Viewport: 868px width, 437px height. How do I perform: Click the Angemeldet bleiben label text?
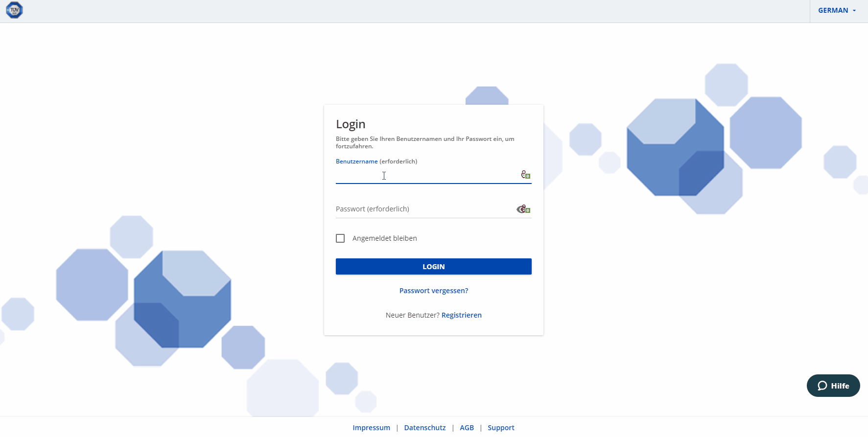tap(384, 238)
